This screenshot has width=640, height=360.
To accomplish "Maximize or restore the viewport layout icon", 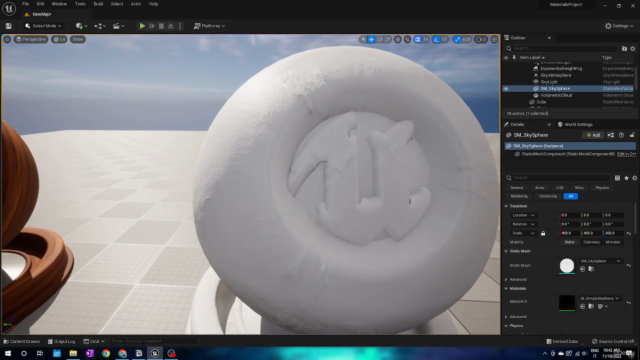I will point(494,39).
